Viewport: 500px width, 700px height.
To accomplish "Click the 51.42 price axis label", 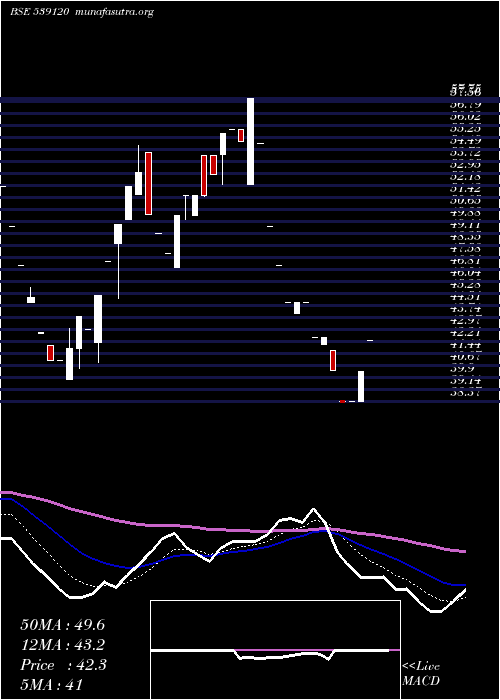I will [x=465, y=189].
